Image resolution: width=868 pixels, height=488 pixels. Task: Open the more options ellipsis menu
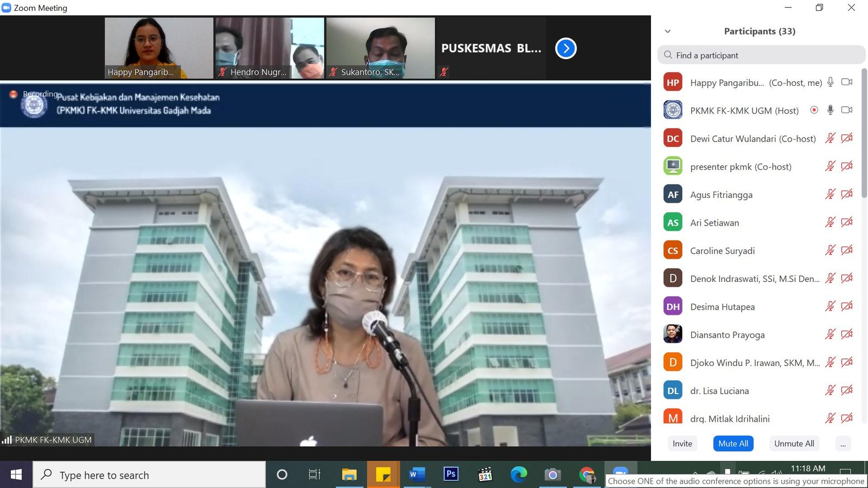click(x=843, y=444)
